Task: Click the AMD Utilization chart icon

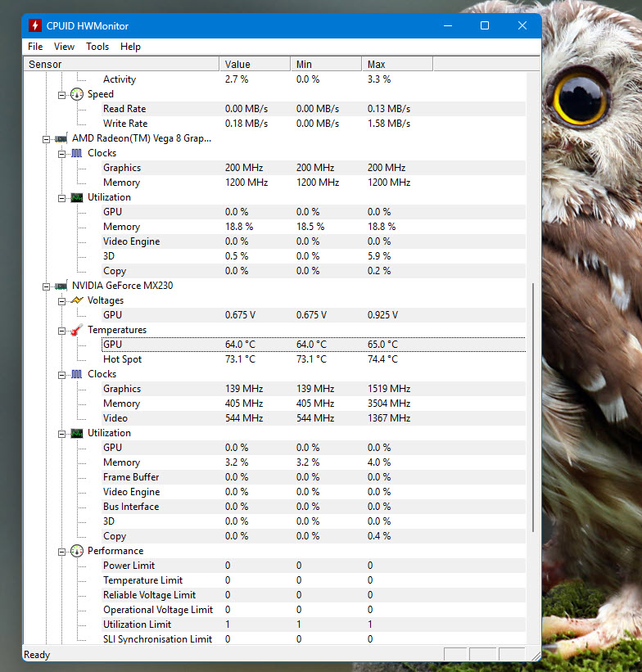Action: coord(77,197)
